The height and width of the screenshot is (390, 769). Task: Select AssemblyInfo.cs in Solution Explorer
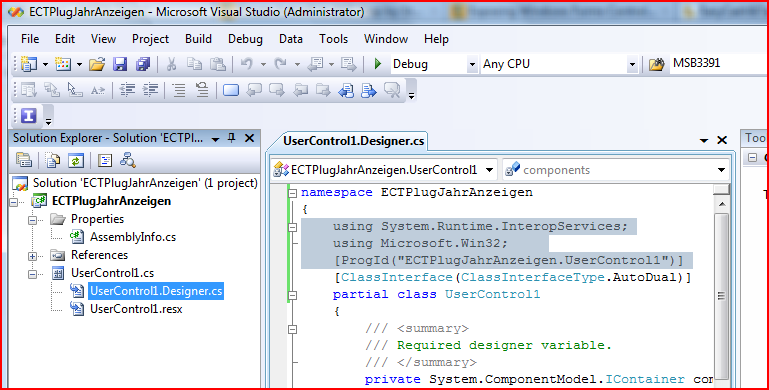[132, 237]
